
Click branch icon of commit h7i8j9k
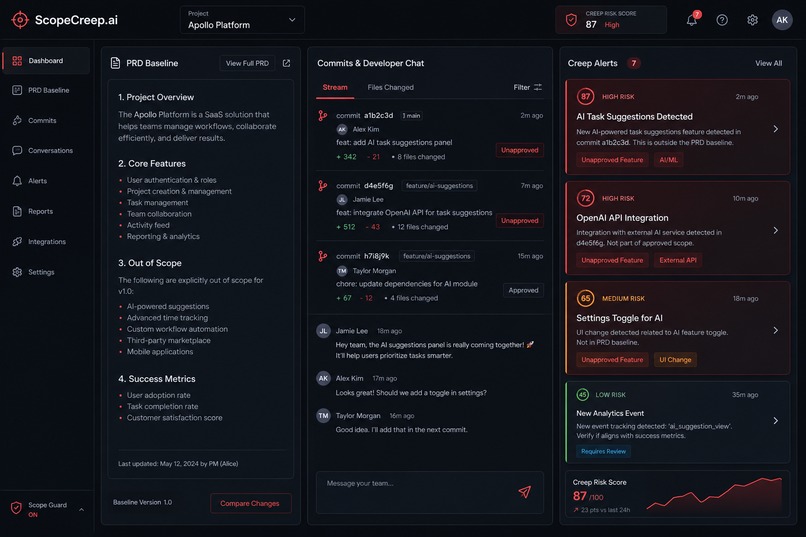322,256
